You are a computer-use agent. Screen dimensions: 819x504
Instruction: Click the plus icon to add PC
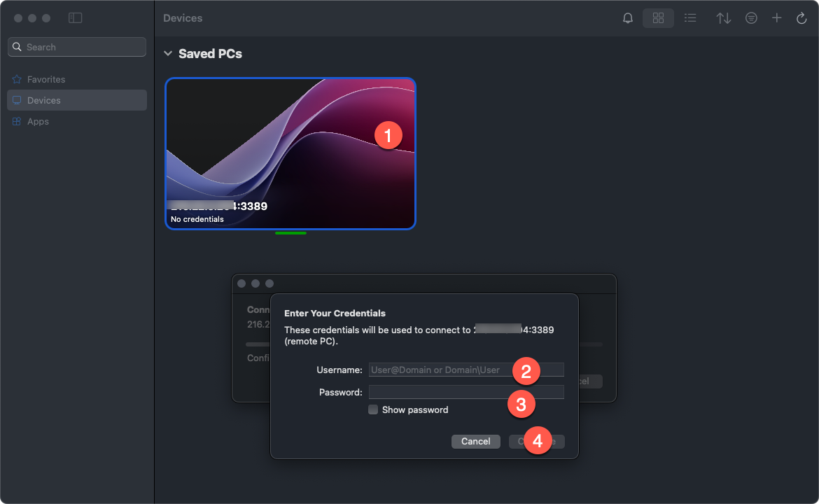(776, 18)
